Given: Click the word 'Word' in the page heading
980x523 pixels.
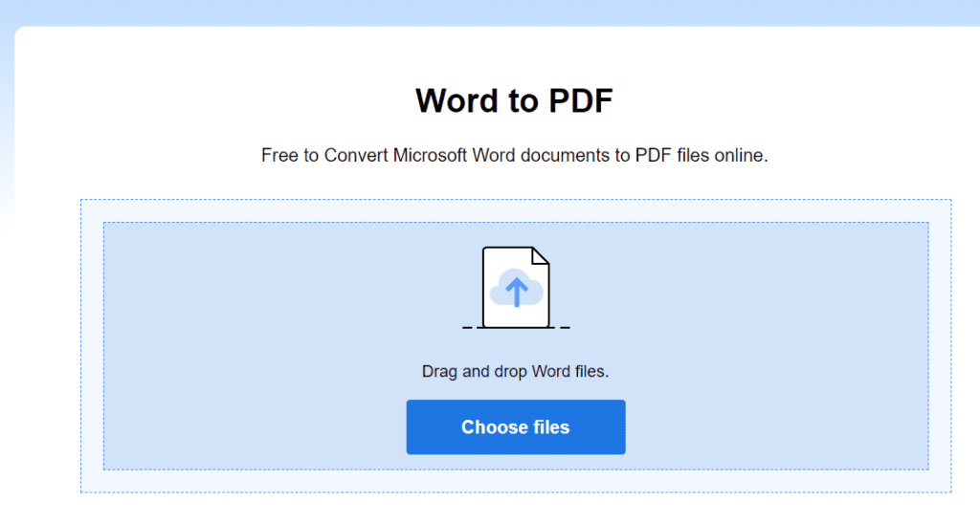Looking at the screenshot, I should click(x=456, y=100).
